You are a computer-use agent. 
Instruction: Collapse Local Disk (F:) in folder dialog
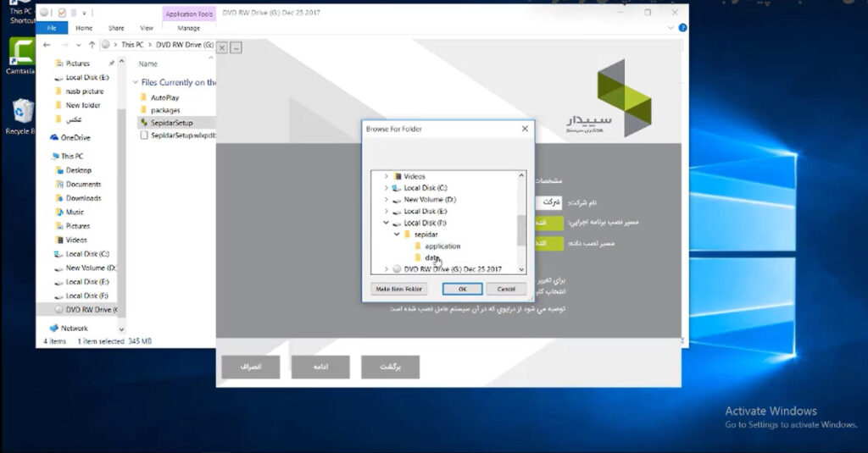(x=387, y=223)
